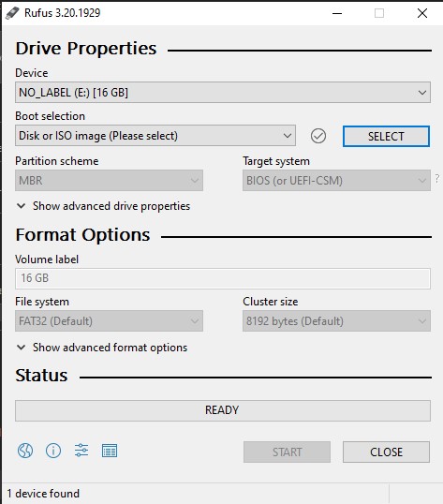Open the Device dropdown NO_LABEL (E:)
The image size is (443, 504).
pos(223,93)
